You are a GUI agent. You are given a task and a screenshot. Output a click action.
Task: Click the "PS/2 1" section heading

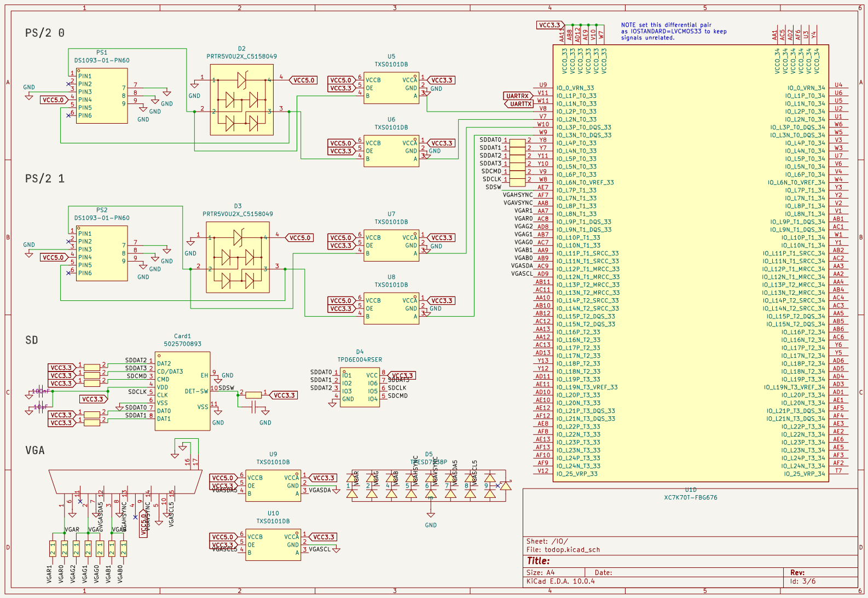tap(45, 179)
